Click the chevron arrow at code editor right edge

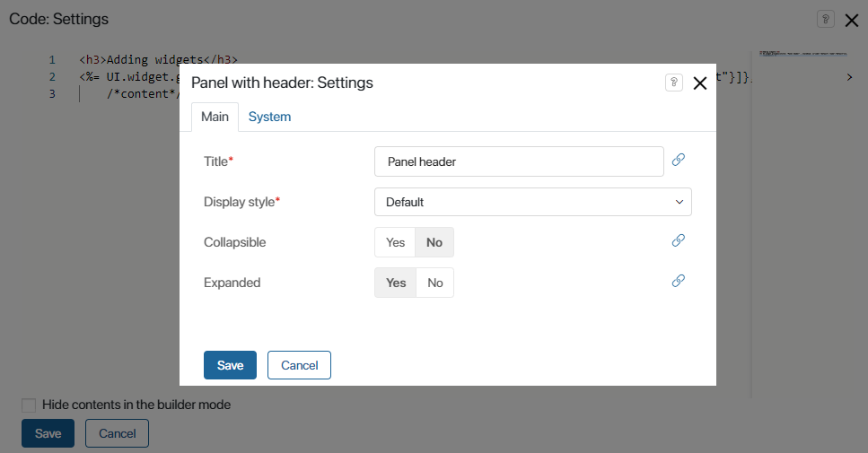point(849,78)
